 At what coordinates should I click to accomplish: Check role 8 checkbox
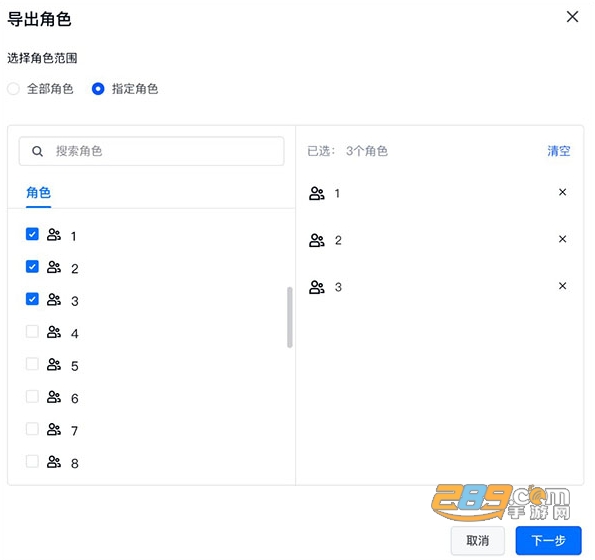pyautogui.click(x=32, y=461)
